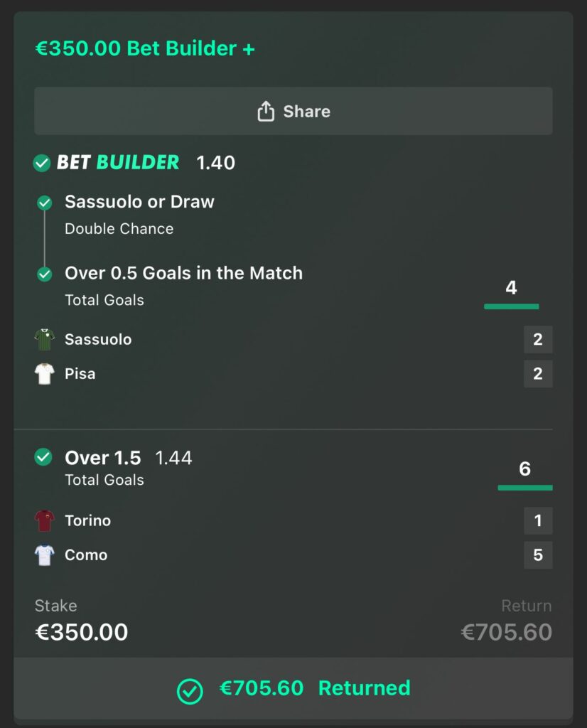This screenshot has height=728, width=587.
Task: Select the checkmark next to Sassuolo or Draw
Action: [44, 203]
